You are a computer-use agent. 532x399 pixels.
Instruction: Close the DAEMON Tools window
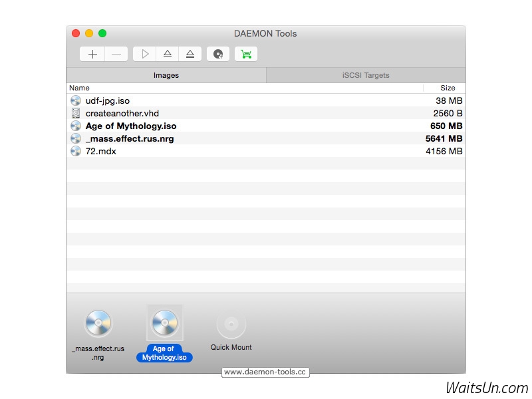[76, 33]
